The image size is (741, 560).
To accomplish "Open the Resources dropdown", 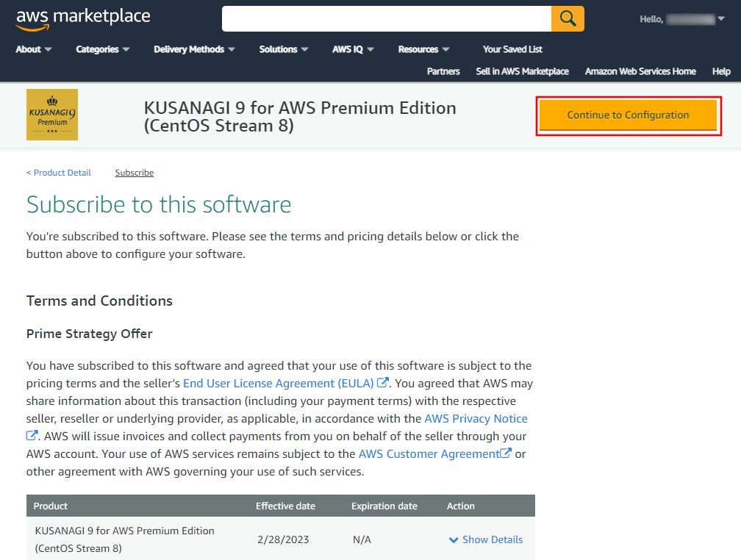I will click(x=423, y=49).
